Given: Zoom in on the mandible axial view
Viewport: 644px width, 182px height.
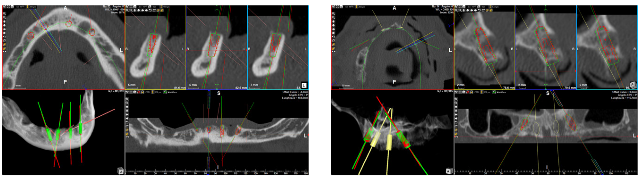Looking at the screenshot, I should [x=4, y=14].
